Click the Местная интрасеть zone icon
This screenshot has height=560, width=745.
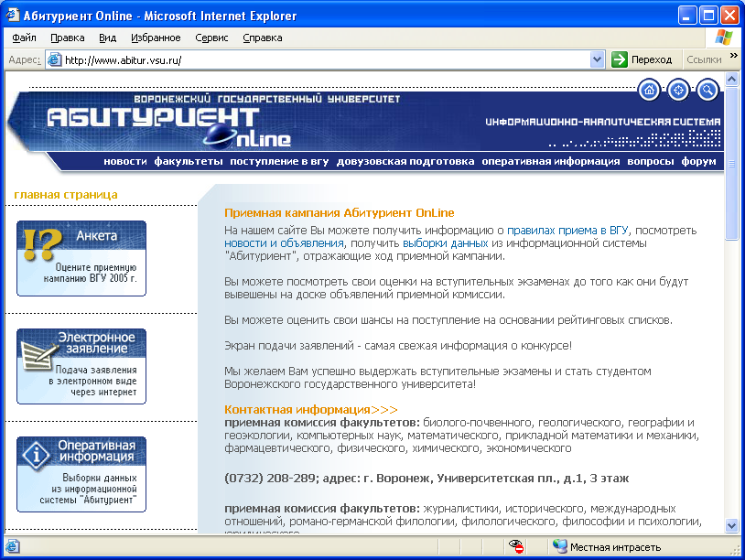tap(560, 546)
